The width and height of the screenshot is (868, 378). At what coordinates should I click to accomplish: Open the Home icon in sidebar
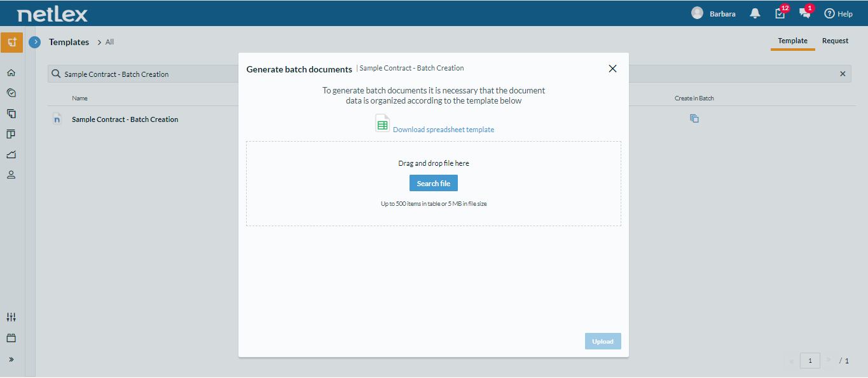point(11,73)
